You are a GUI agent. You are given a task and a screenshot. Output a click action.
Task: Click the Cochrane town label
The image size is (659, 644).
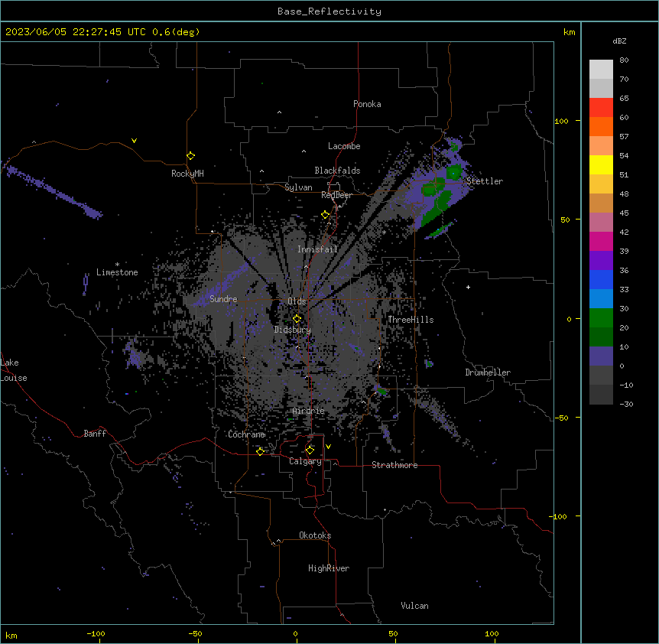click(247, 434)
